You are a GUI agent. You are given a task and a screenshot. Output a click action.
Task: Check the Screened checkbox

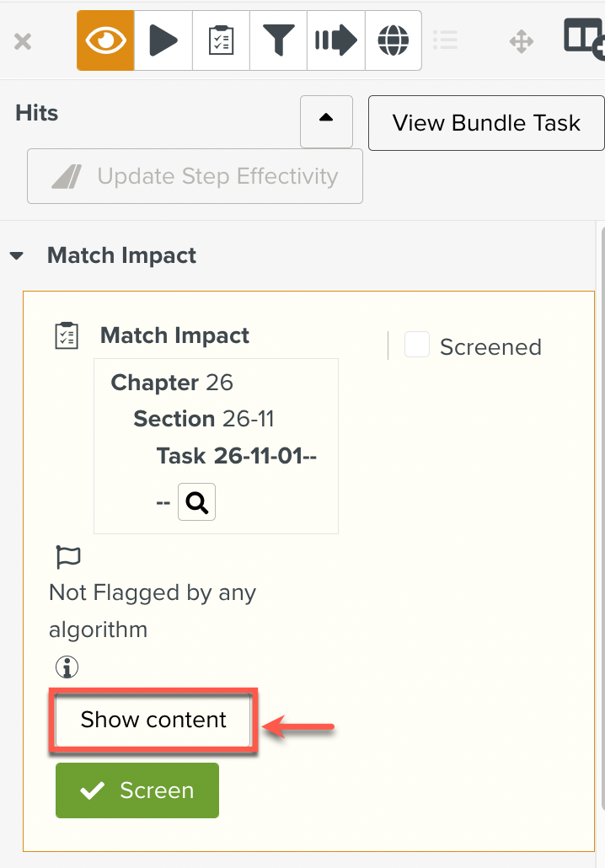[417, 345]
